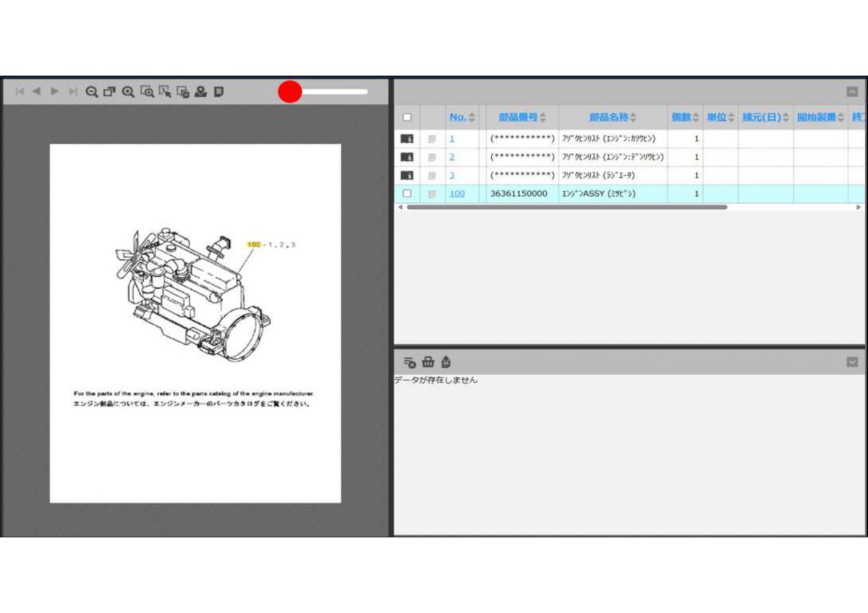Viewport: 868px width, 613px height.
Task: Activate the area zoom tool
Action: 147,92
